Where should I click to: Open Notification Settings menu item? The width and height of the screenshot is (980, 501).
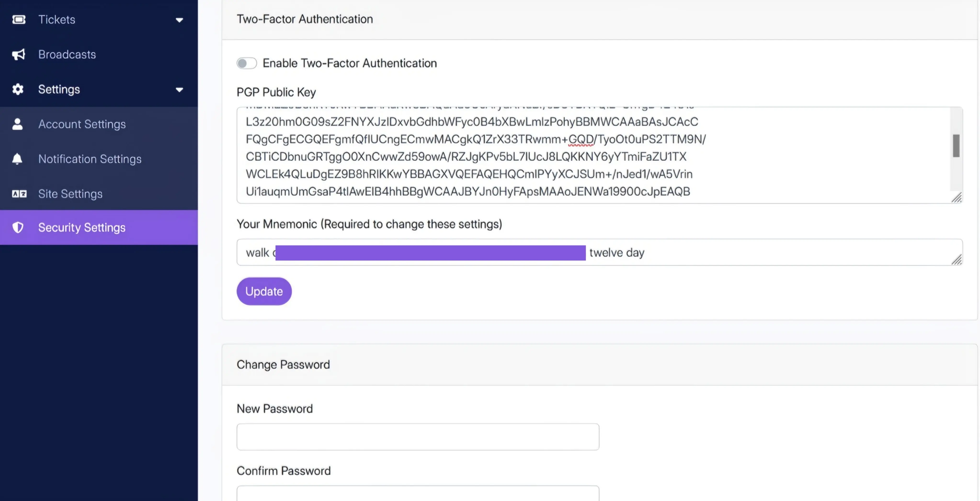[90, 159]
